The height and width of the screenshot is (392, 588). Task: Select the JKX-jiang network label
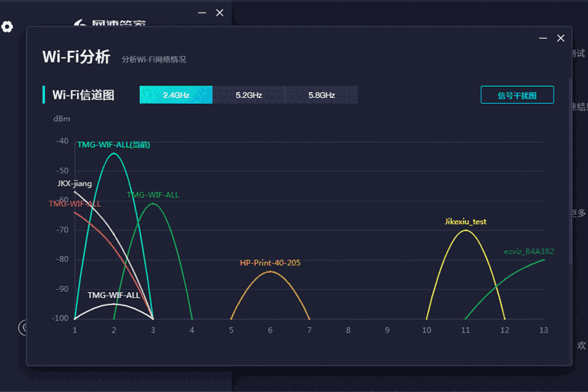coord(74,183)
